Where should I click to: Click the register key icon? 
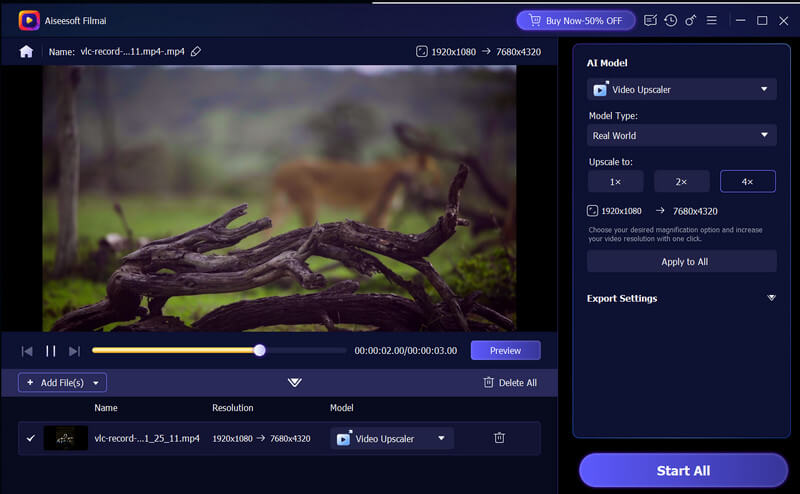click(691, 20)
